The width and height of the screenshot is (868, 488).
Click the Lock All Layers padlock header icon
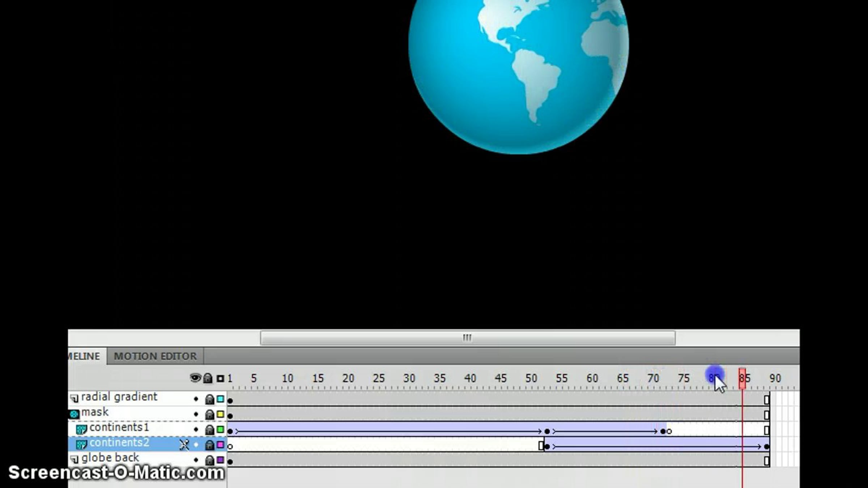[208, 378]
